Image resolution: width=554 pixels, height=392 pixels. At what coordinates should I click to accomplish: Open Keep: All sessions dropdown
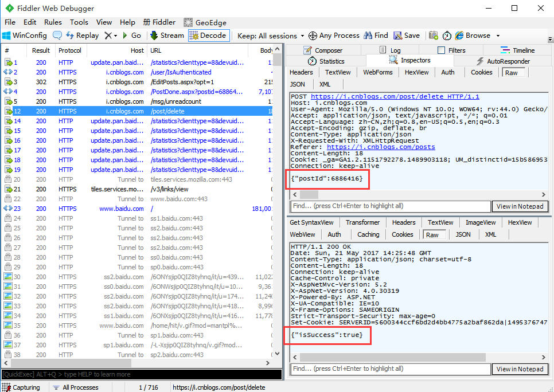point(271,36)
